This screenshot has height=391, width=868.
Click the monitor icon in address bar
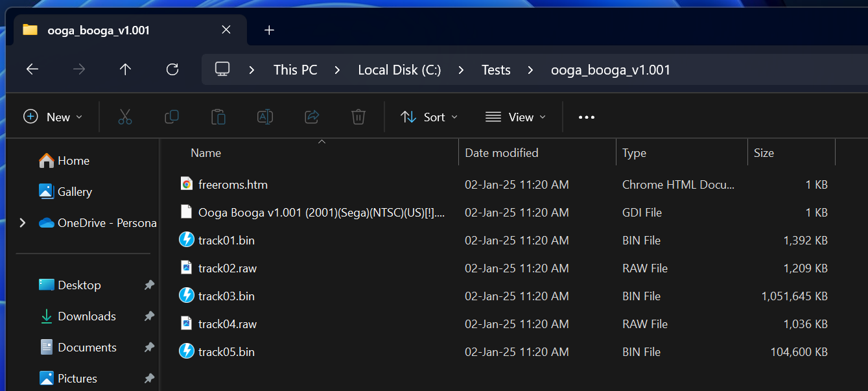[222, 69]
